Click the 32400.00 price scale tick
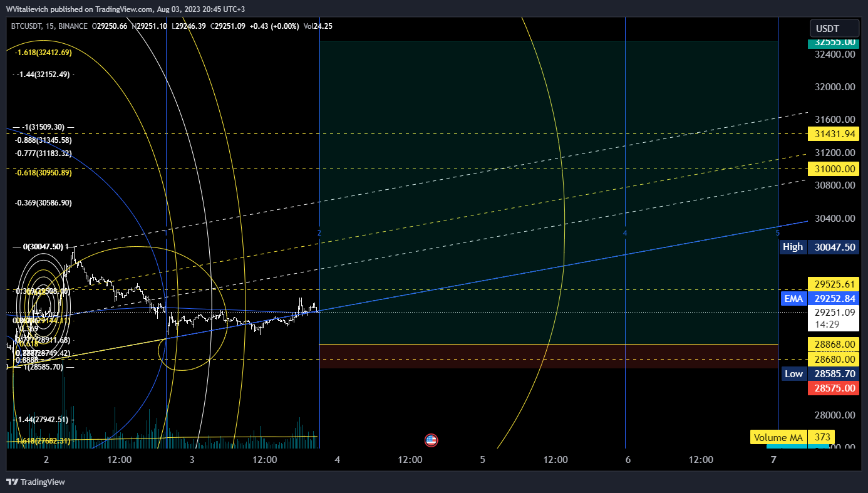Image resolution: width=868 pixels, height=493 pixels. (x=835, y=54)
